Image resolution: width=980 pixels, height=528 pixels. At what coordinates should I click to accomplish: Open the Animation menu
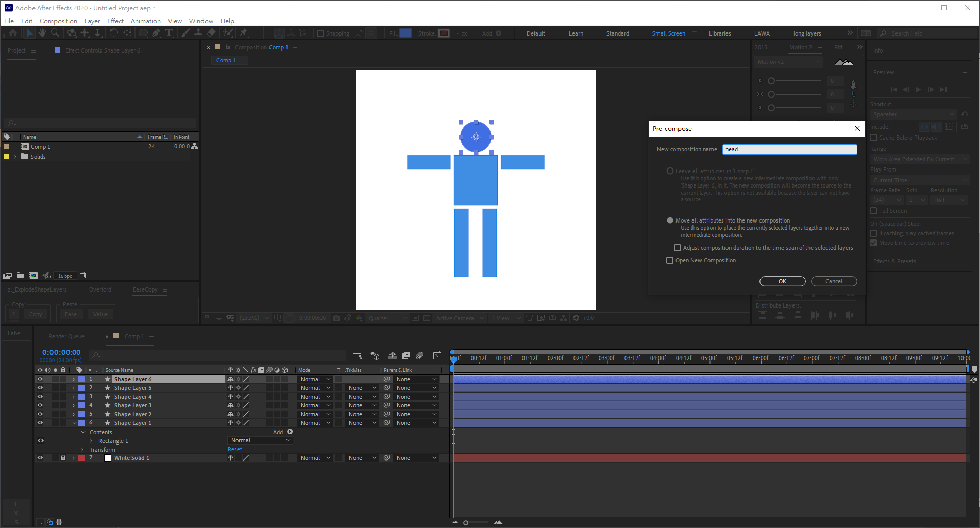(145, 21)
